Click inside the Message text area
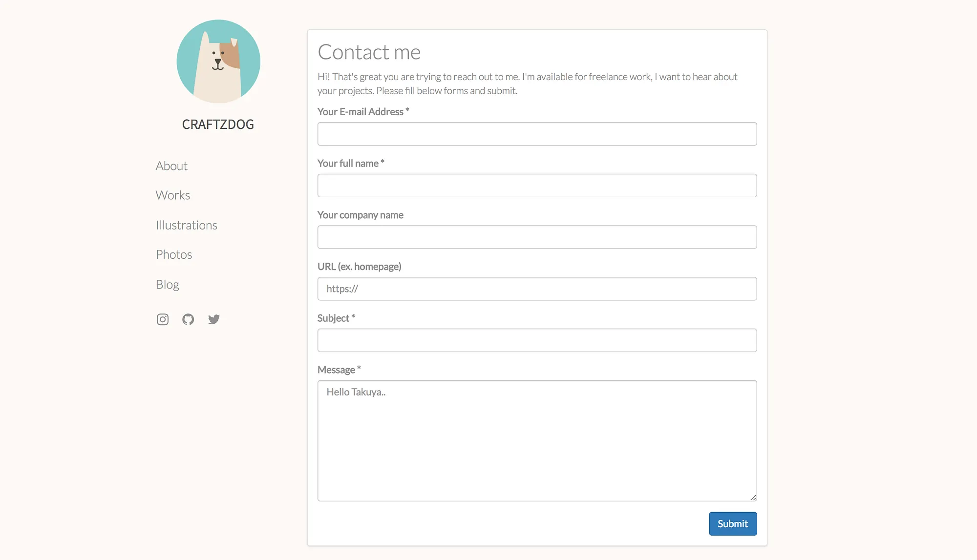The height and width of the screenshot is (560, 977). point(537,441)
